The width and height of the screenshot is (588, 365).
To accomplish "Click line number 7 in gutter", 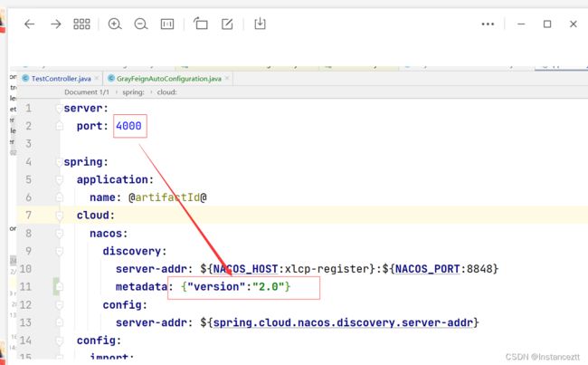I will tap(28, 216).
